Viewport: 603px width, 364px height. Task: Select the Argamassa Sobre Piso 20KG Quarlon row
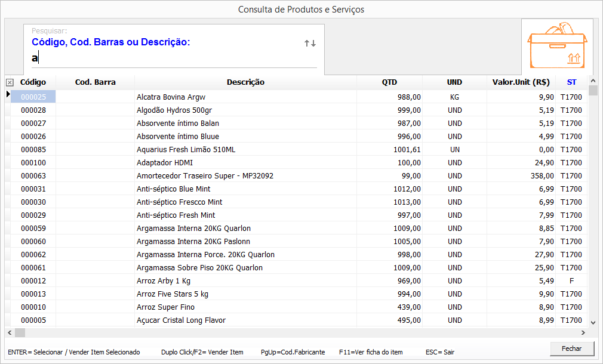point(299,267)
